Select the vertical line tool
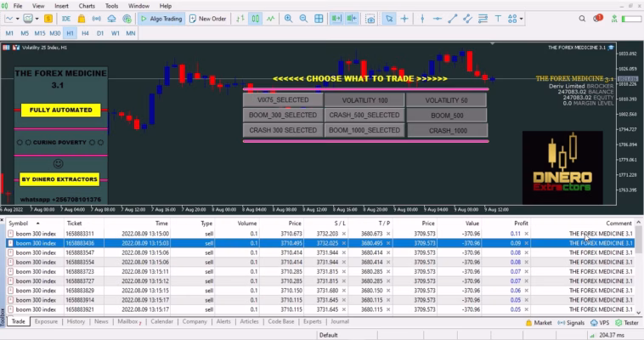The image size is (644, 340). pos(422,19)
